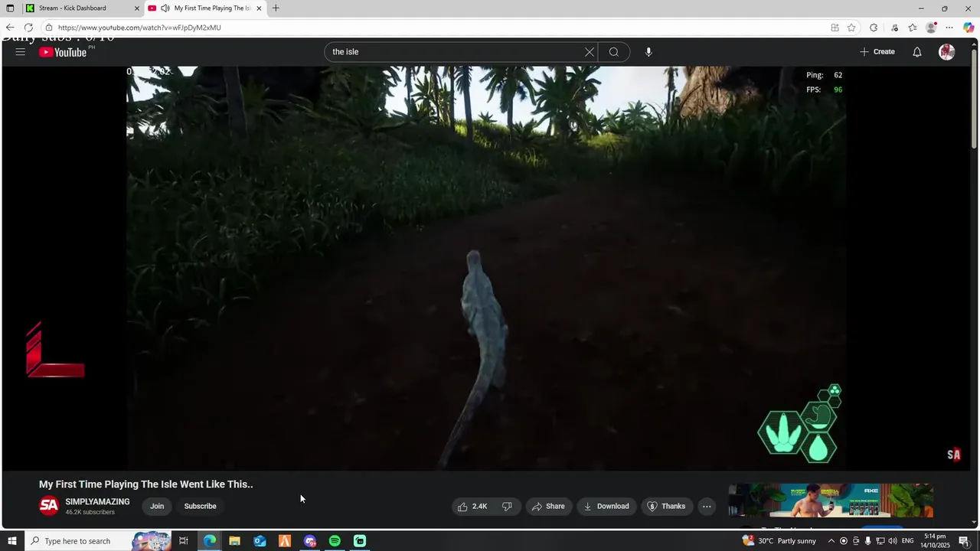The image size is (980, 551).
Task: Close the Kick Dashboard tab
Action: pos(137,8)
